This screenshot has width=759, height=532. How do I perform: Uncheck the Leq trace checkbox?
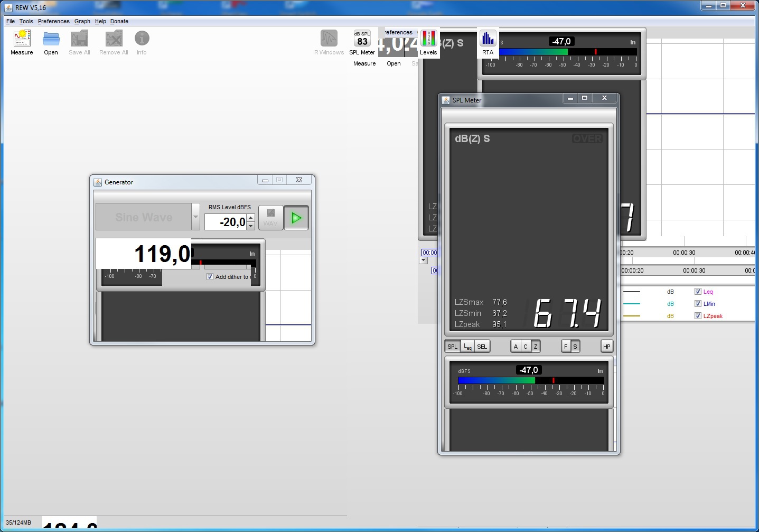click(x=698, y=292)
